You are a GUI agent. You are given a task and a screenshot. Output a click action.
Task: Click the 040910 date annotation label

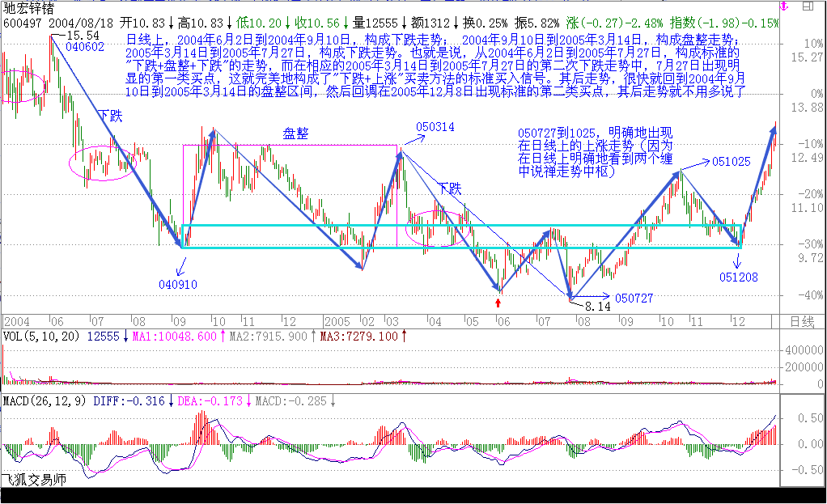(178, 284)
